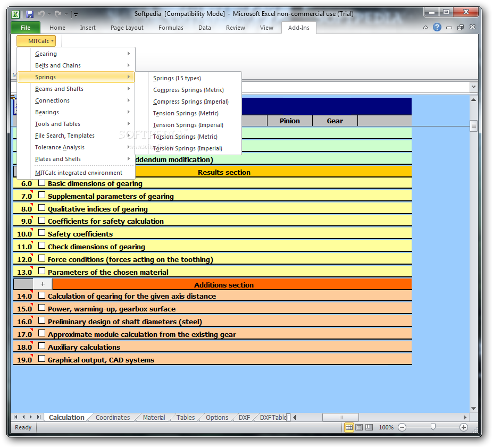Click the 100% zoom level button

386,427
